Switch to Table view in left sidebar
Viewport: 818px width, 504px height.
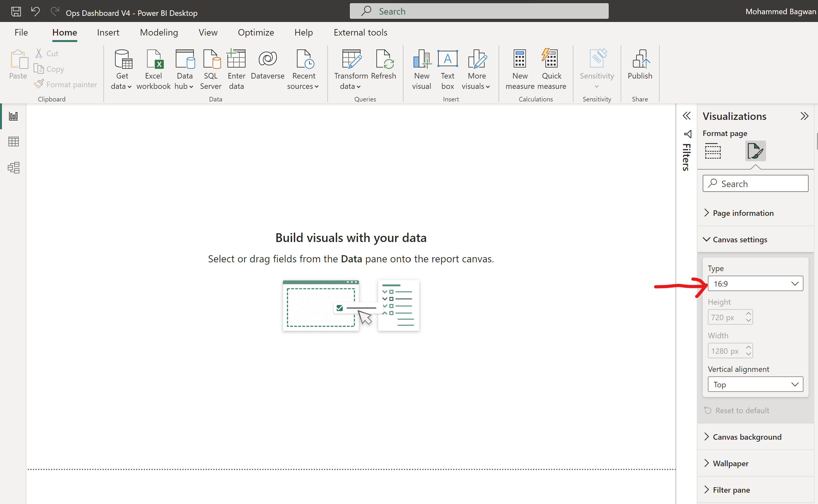coord(13,142)
